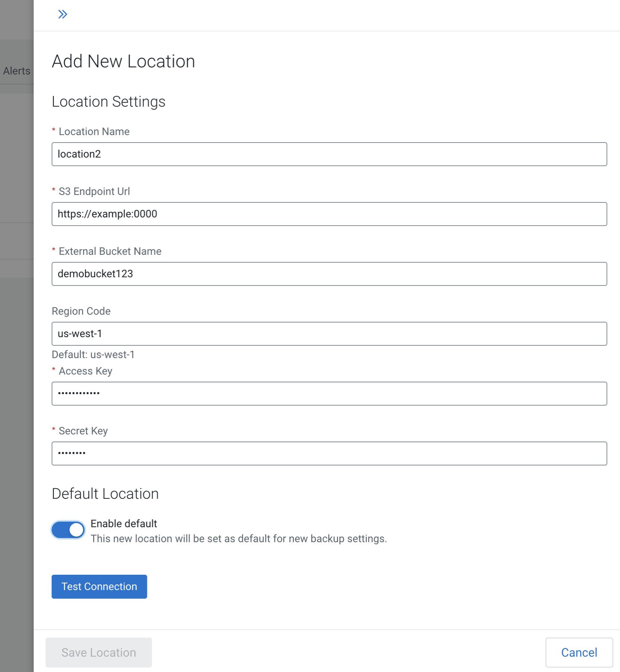Cancel adding the new location
Viewport: 620px width, 672px height.
[579, 652]
